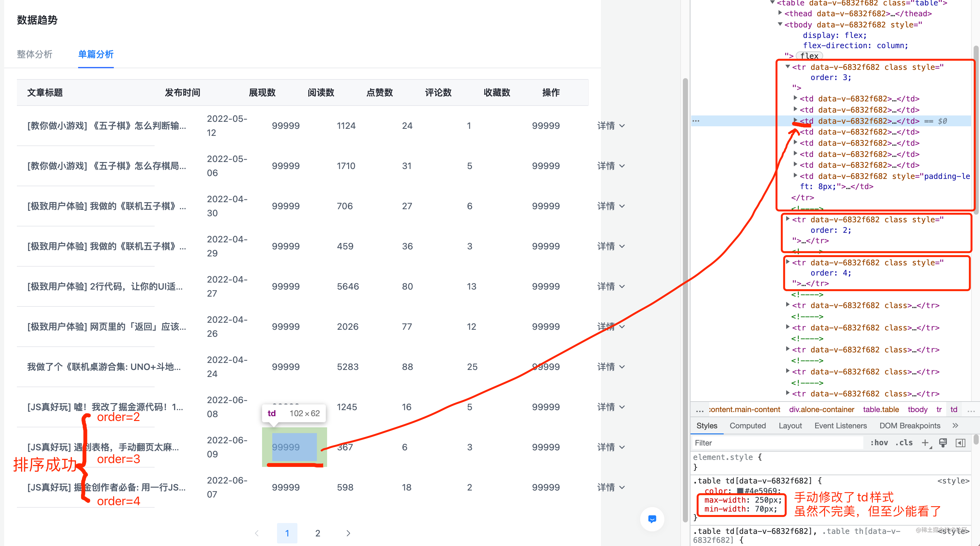Click the show computed styles sidebar icon
The image size is (980, 546).
[x=961, y=442]
